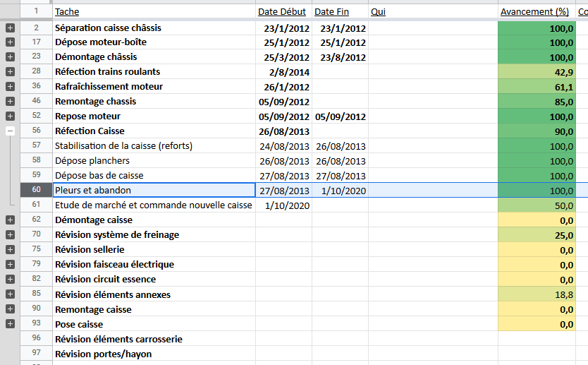Expand the Pose caisse group
This screenshot has width=588, height=365.
[10, 324]
